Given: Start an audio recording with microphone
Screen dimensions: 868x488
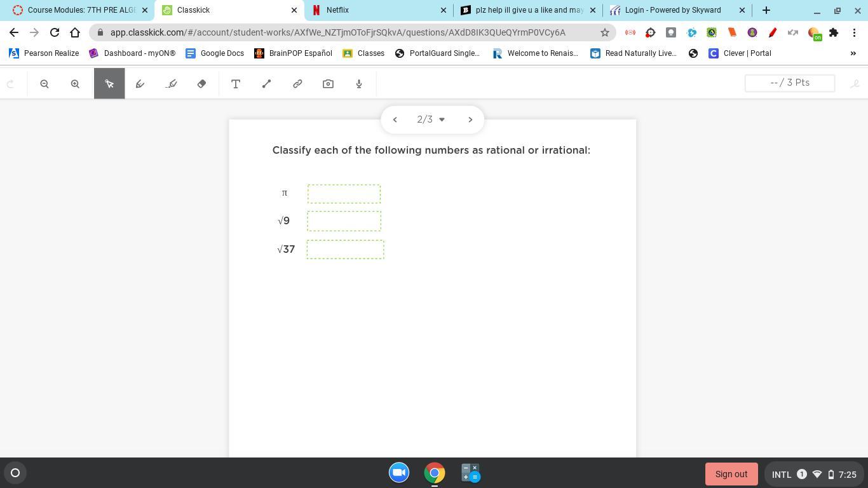Looking at the screenshot, I should (359, 84).
